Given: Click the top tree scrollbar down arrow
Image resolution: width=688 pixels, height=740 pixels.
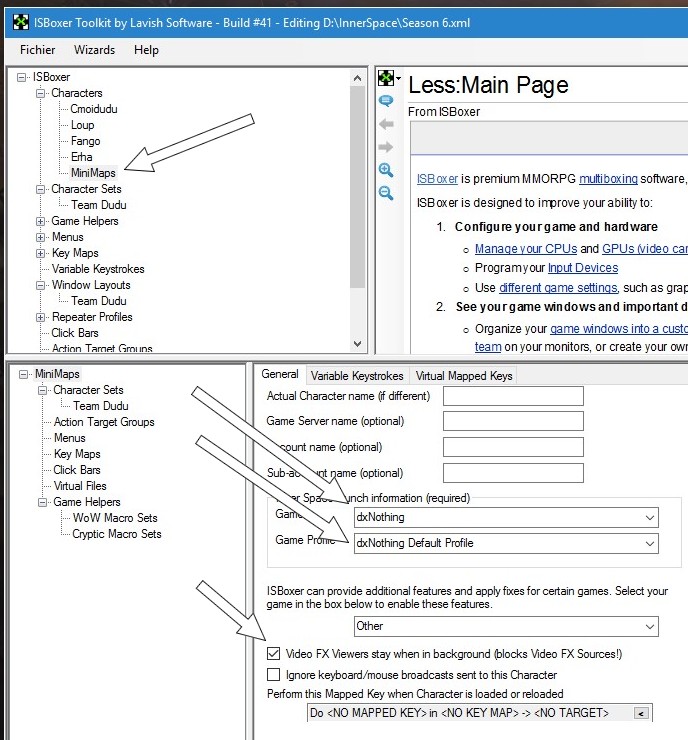Looking at the screenshot, I should click(358, 344).
